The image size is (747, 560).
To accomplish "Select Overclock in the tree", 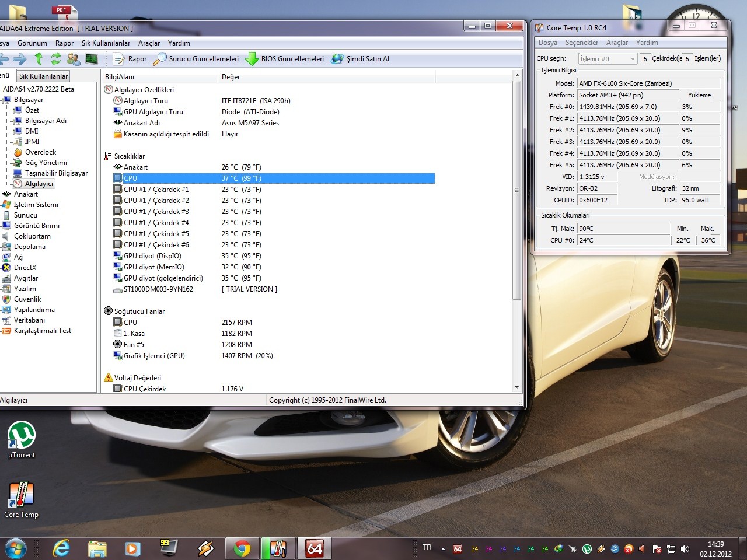I will 40,152.
